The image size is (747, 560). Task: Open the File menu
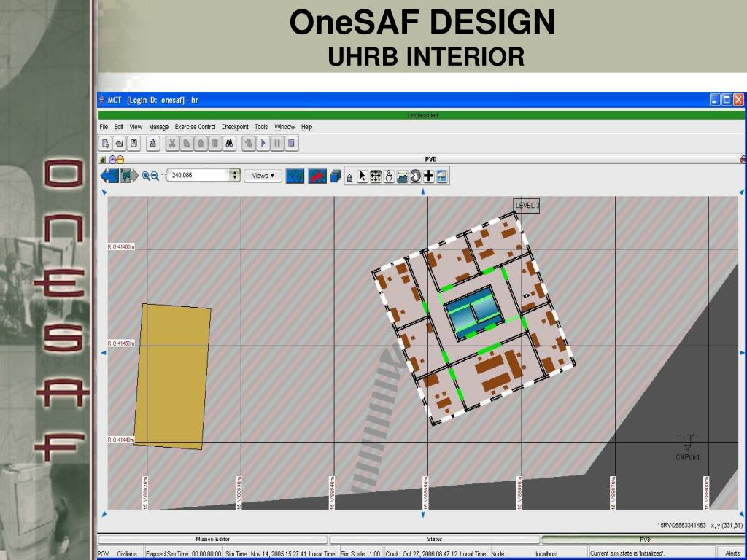click(104, 127)
